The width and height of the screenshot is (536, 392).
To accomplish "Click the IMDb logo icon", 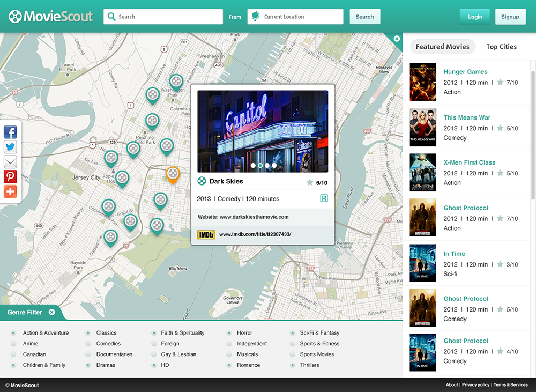I will click(x=206, y=234).
